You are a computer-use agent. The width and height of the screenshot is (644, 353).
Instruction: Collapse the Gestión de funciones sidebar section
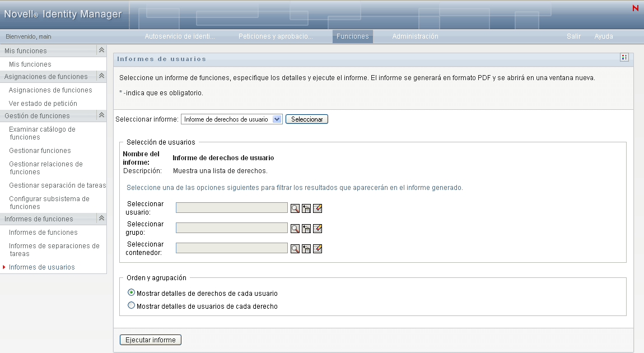[101, 115]
